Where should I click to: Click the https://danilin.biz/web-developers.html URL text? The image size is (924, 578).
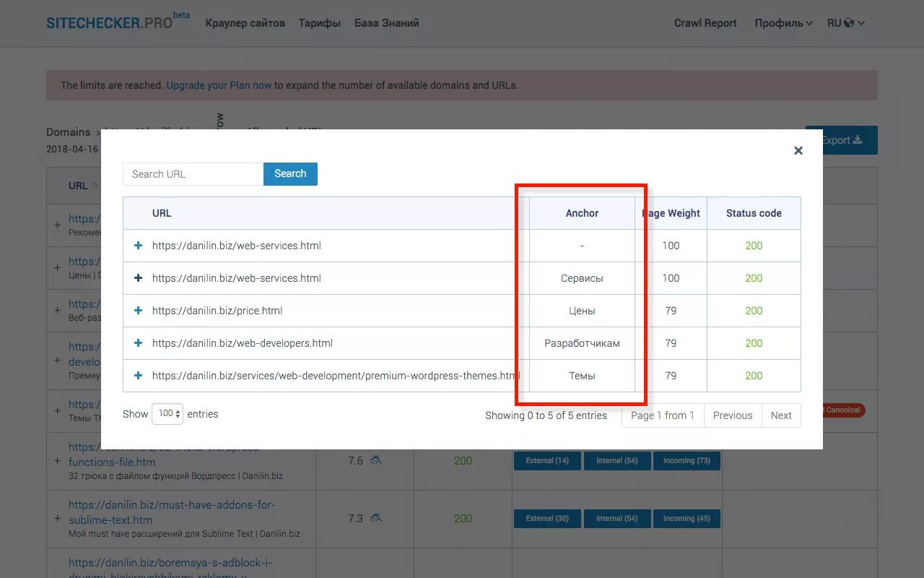pos(243,343)
